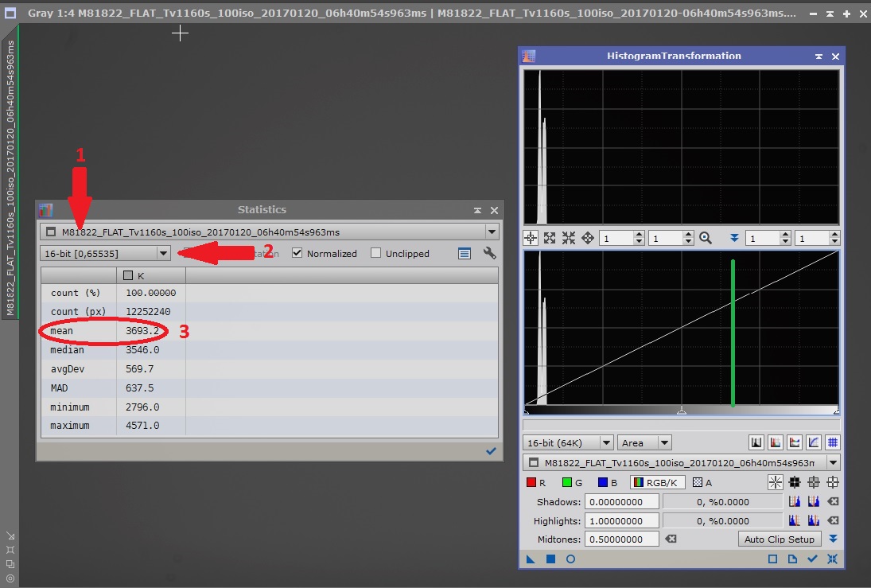Viewport: 871px width, 588px height.
Task: Tick the K column checkbox
Action: click(127, 275)
